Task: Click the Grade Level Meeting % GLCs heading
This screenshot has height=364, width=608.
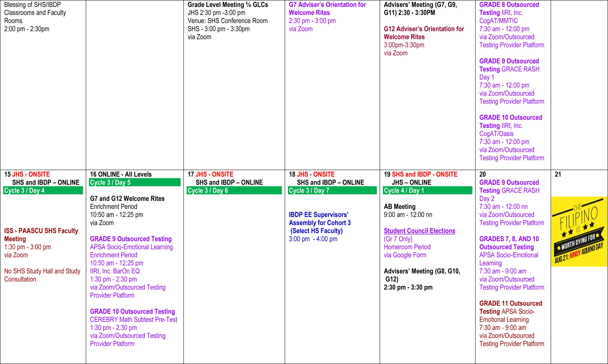Action: click(x=228, y=5)
